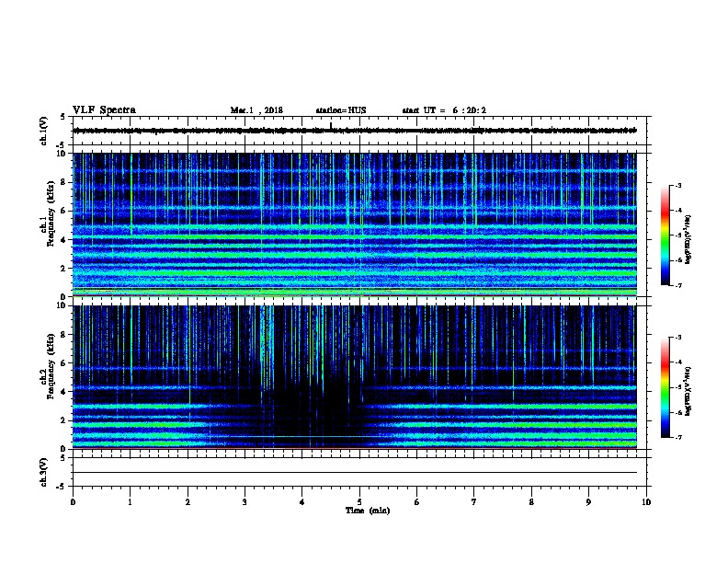
Task: Click the ch.2 frequency tick label "8"
Action: [x=64, y=335]
